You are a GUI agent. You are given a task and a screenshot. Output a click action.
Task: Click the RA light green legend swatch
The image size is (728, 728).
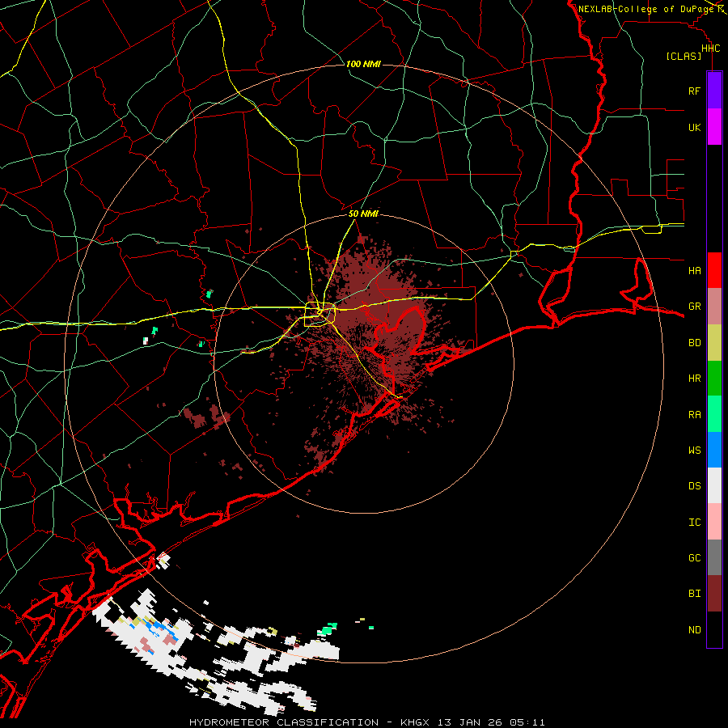pos(714,414)
